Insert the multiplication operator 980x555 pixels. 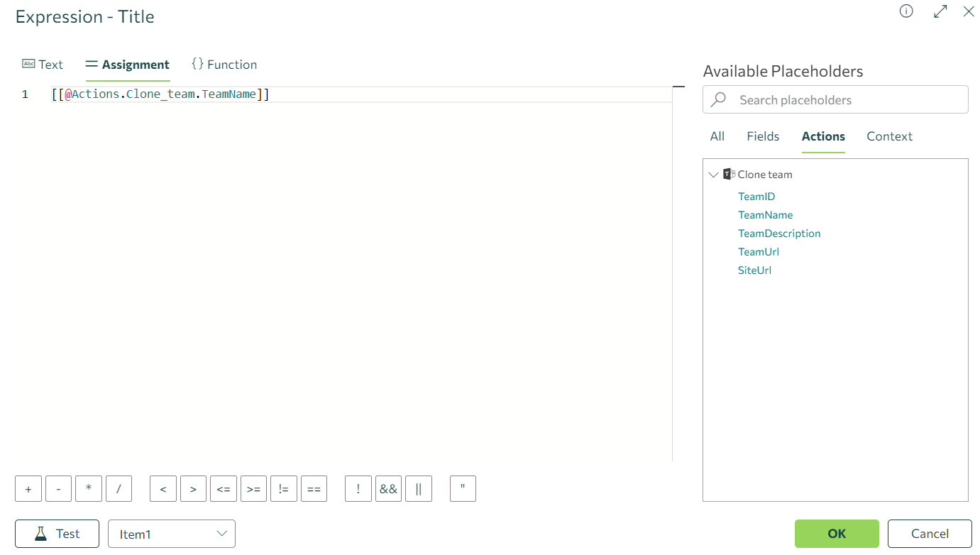pos(89,489)
